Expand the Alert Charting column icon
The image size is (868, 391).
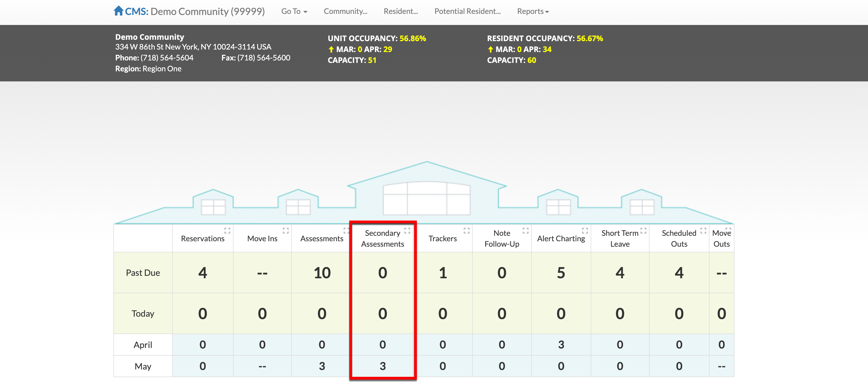tap(585, 231)
